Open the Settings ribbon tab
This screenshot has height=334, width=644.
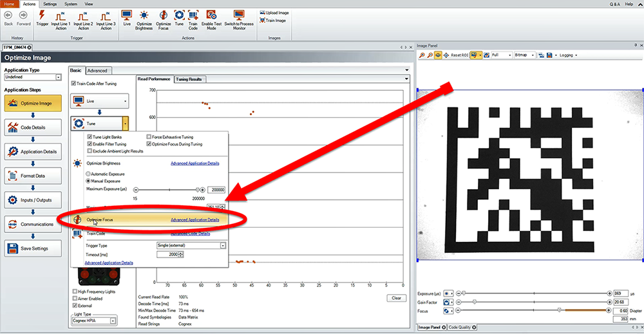50,3
